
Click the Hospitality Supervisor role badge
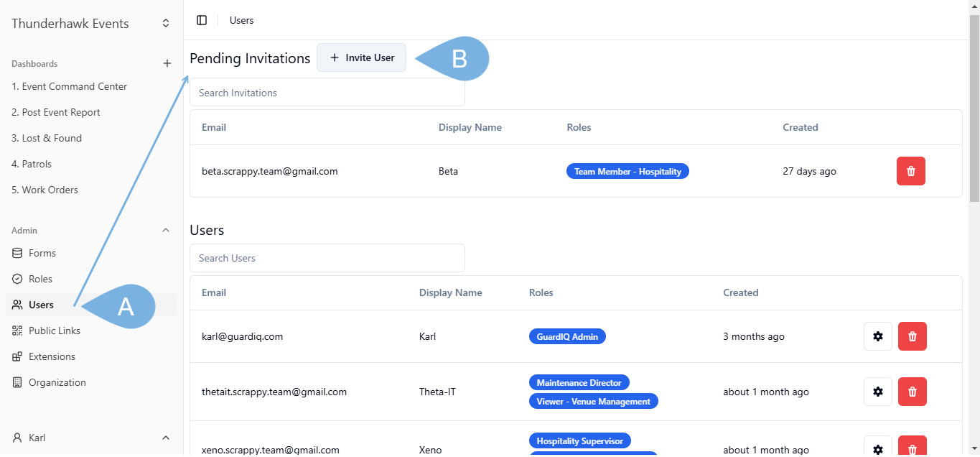coord(580,440)
